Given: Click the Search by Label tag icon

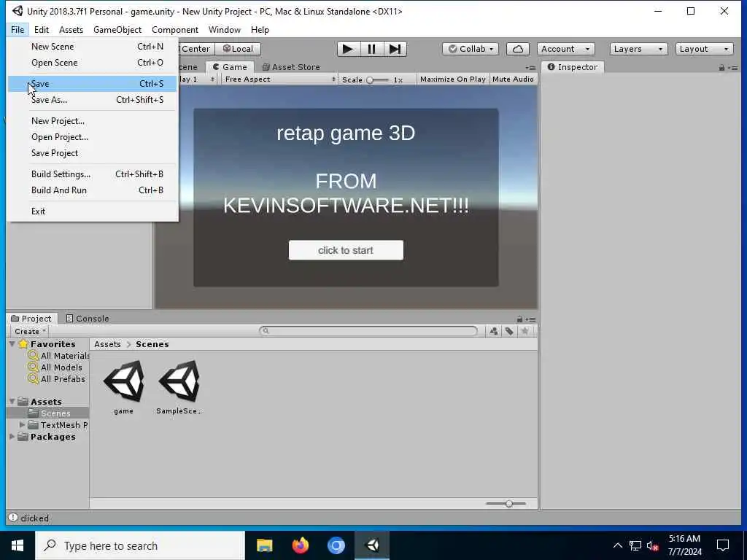Looking at the screenshot, I should [509, 332].
